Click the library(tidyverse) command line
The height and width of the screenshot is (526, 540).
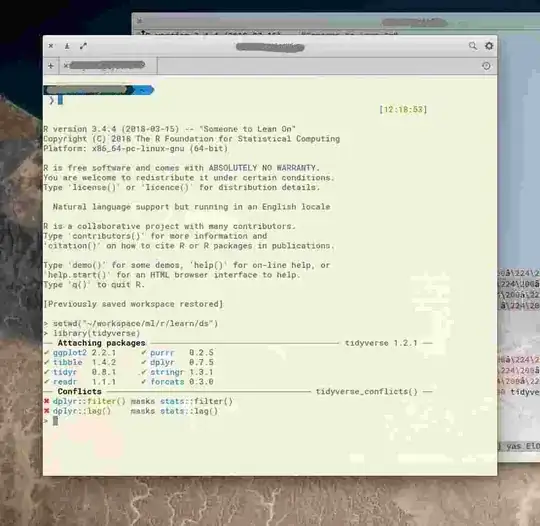96,333
